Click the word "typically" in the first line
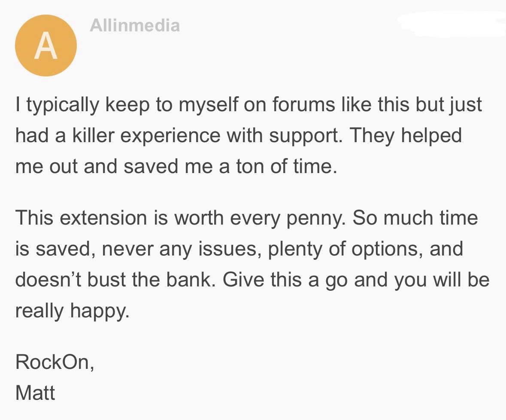This screenshot has width=506, height=420. click(63, 105)
